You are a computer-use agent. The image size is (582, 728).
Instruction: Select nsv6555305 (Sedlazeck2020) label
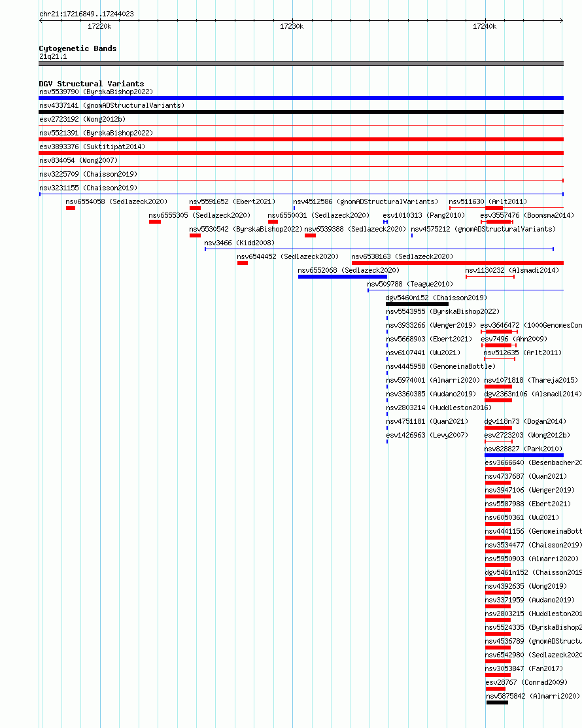pos(199,215)
